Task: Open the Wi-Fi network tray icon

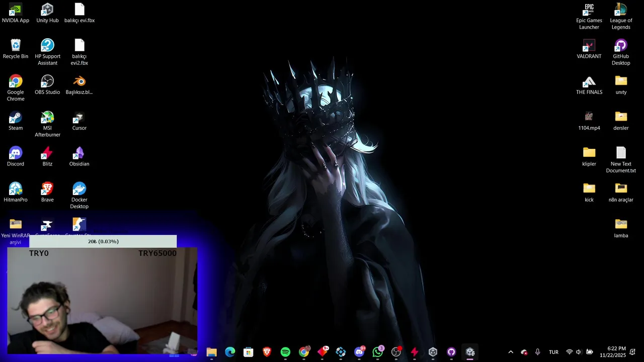Action: coord(569,352)
